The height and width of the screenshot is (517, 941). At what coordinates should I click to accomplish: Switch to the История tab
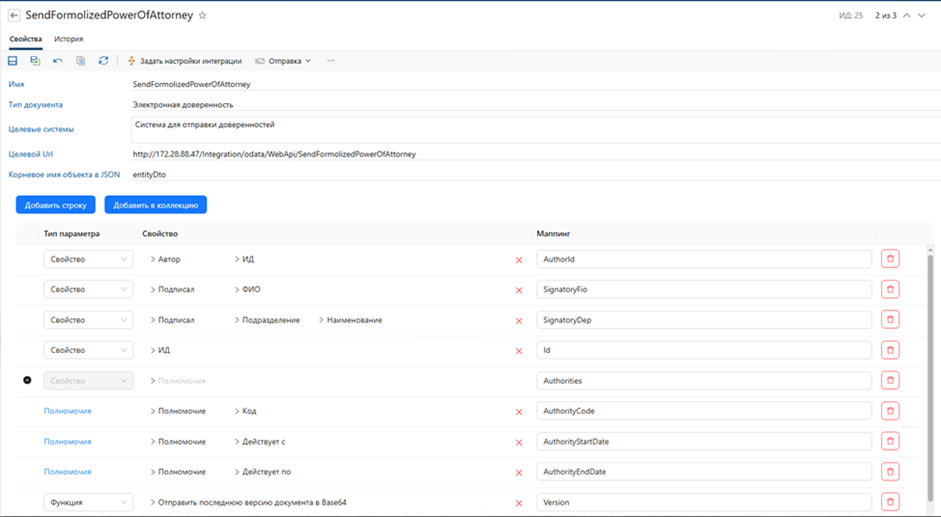click(x=68, y=39)
